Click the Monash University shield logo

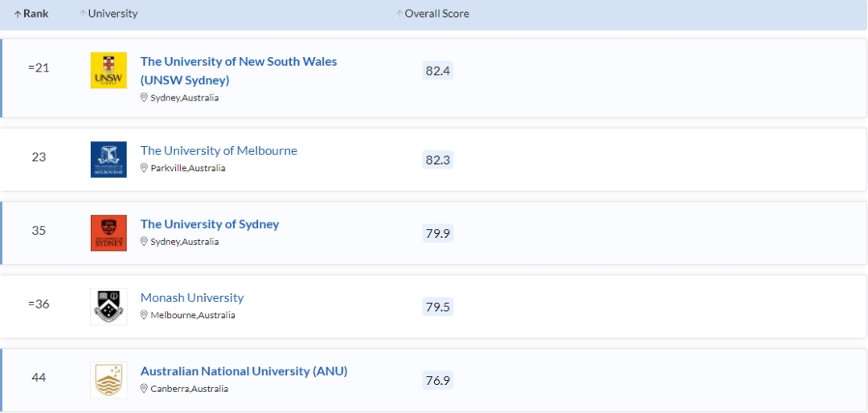pos(108,306)
